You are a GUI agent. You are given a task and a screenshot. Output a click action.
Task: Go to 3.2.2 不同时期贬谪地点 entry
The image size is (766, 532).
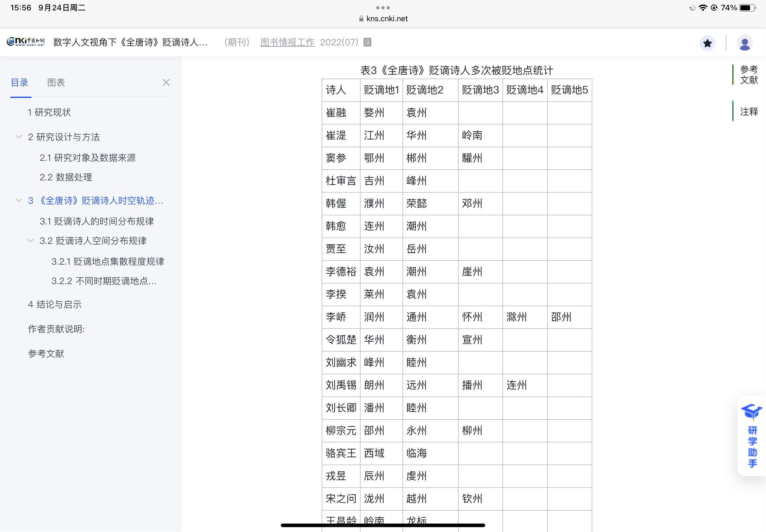pyautogui.click(x=104, y=281)
